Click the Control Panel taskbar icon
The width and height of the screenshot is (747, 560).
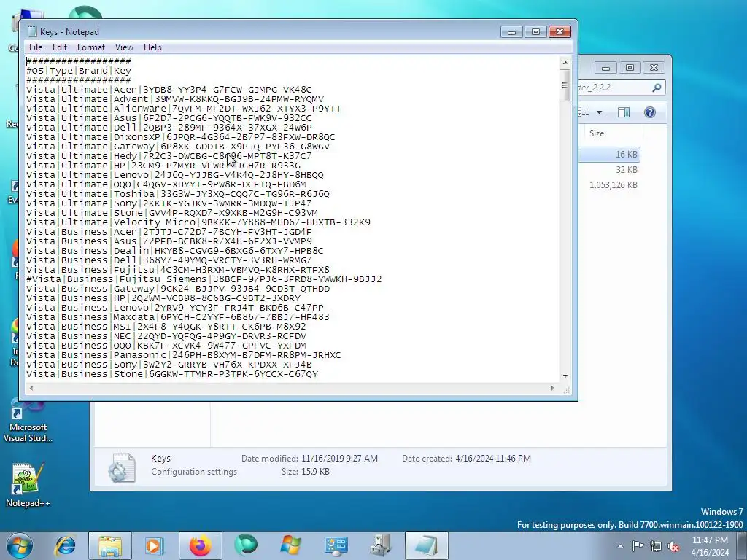point(336,545)
